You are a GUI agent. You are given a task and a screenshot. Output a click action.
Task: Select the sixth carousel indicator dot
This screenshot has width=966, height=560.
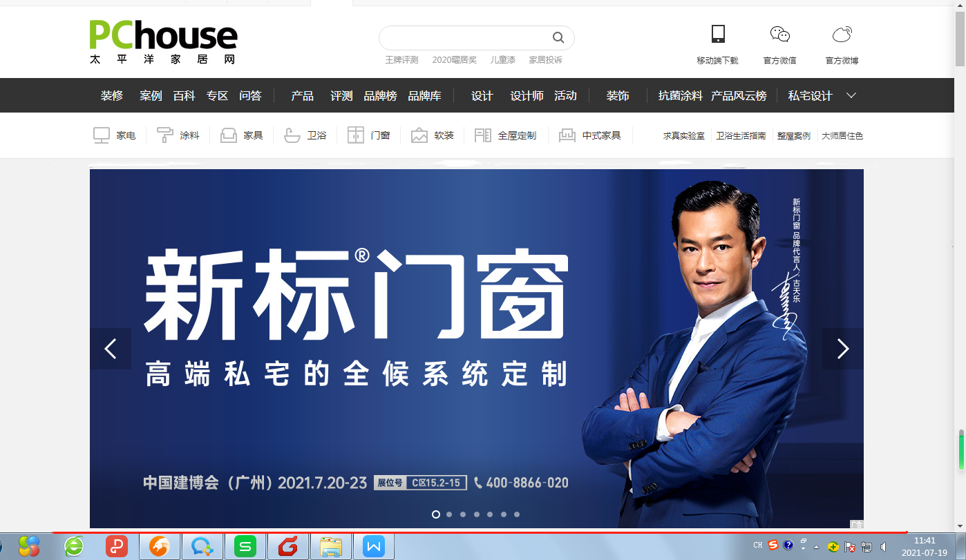point(503,514)
